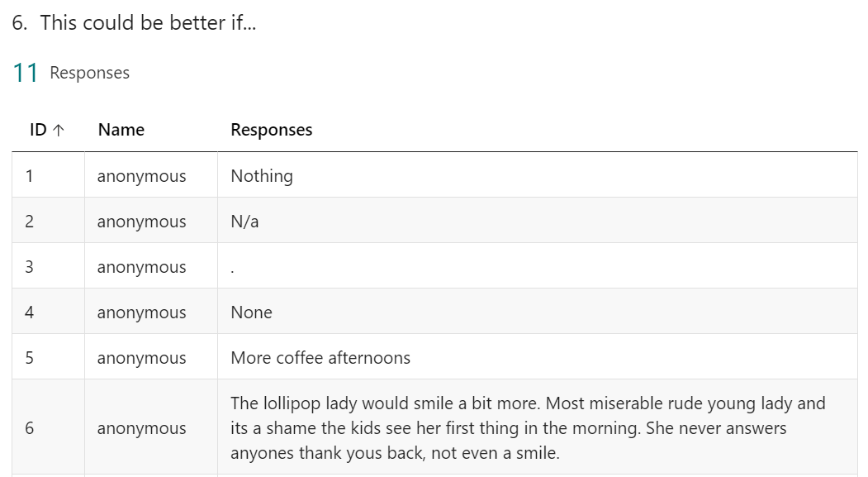Click the single period response in row 3
The height and width of the screenshot is (477, 868).
(x=233, y=271)
